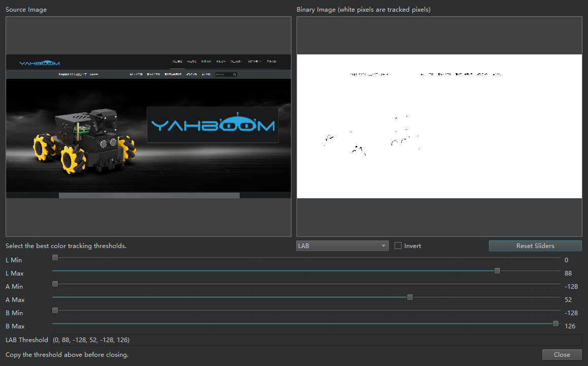Open the LAB color space dropdown
The height and width of the screenshot is (366, 588).
(x=342, y=246)
